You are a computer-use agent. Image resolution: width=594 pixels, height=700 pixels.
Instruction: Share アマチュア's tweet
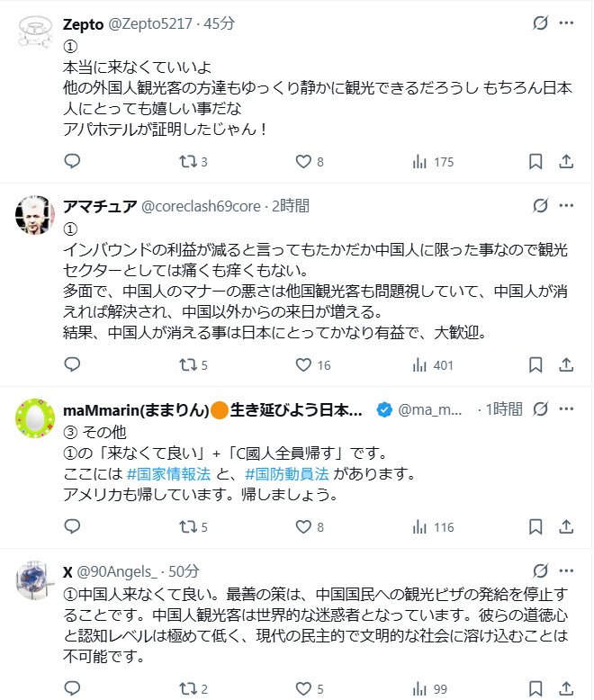[566, 365]
